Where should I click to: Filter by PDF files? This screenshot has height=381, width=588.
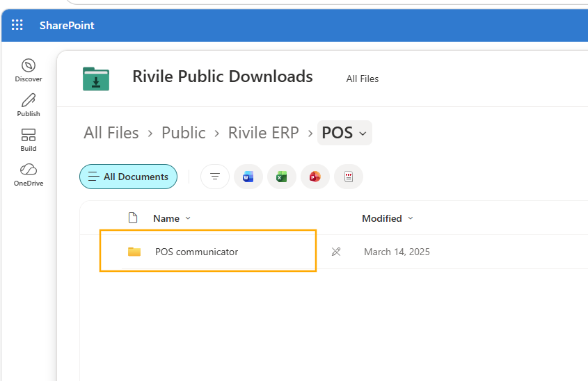click(x=349, y=177)
